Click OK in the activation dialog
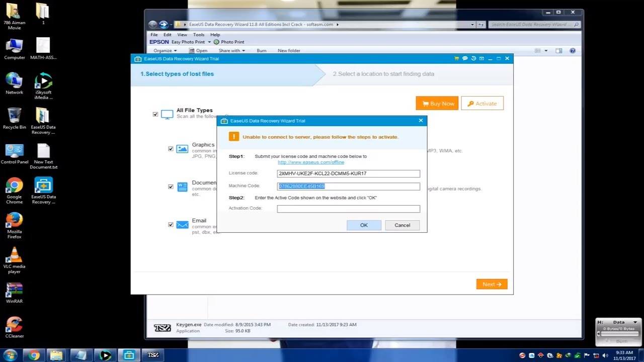 364,225
